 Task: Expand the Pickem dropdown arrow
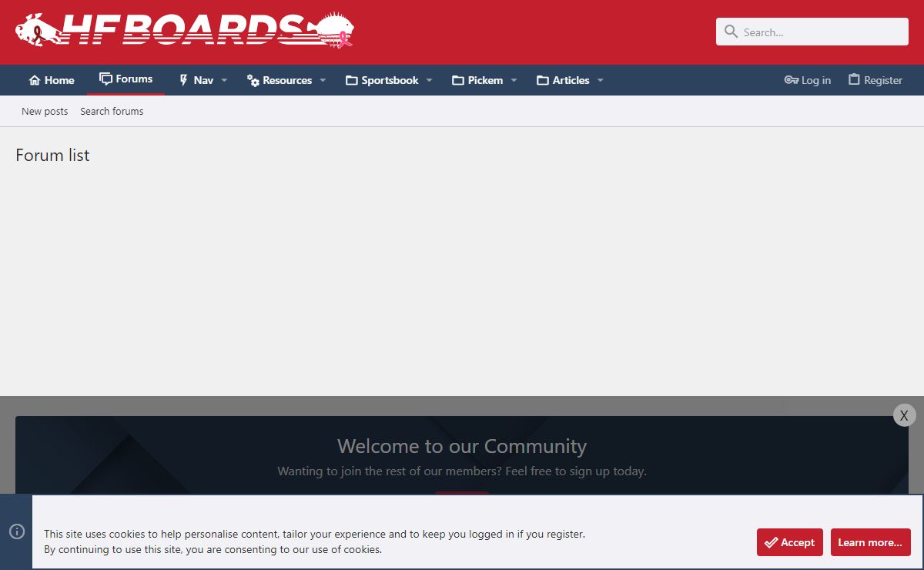tap(514, 80)
